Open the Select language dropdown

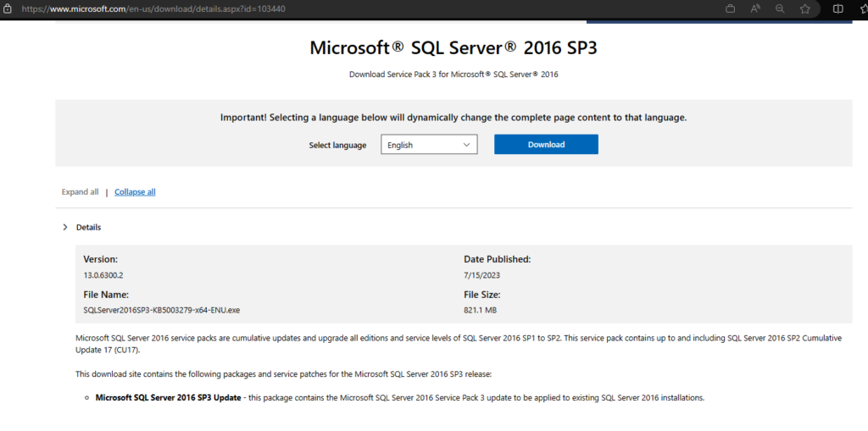click(429, 145)
